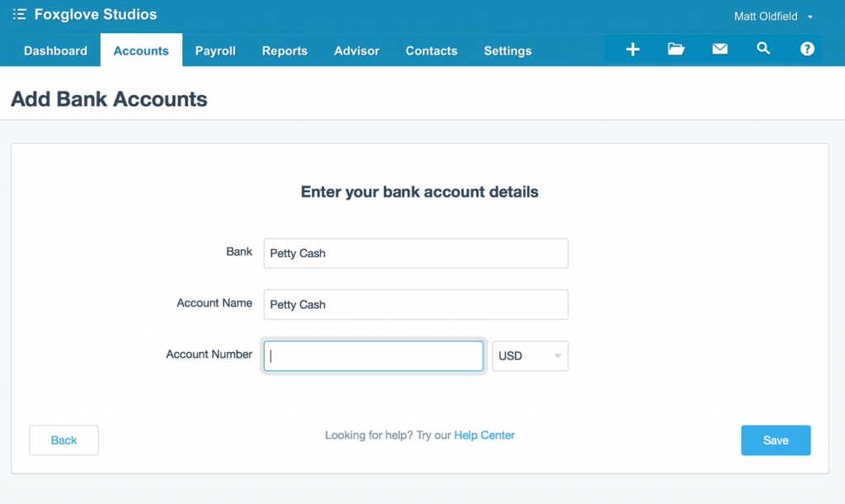Open the files folder icon
Screen dimensions: 845x504
coord(677,49)
